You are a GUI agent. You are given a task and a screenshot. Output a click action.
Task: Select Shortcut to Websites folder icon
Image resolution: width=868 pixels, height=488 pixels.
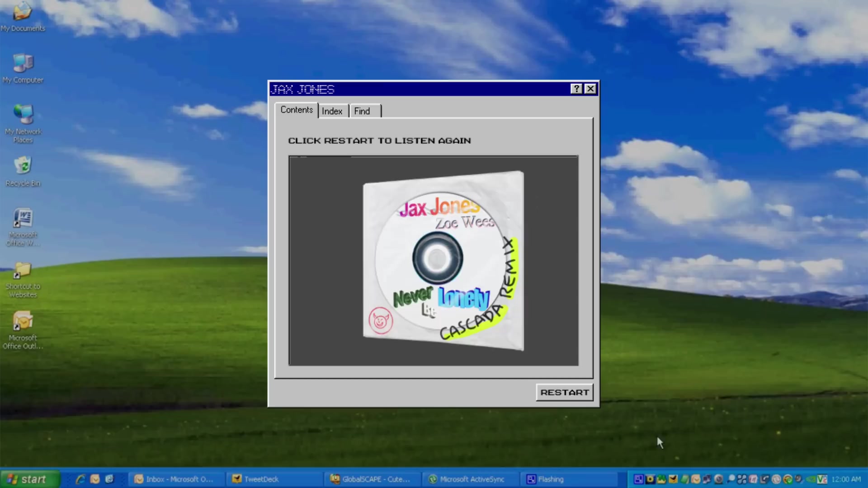(23, 279)
